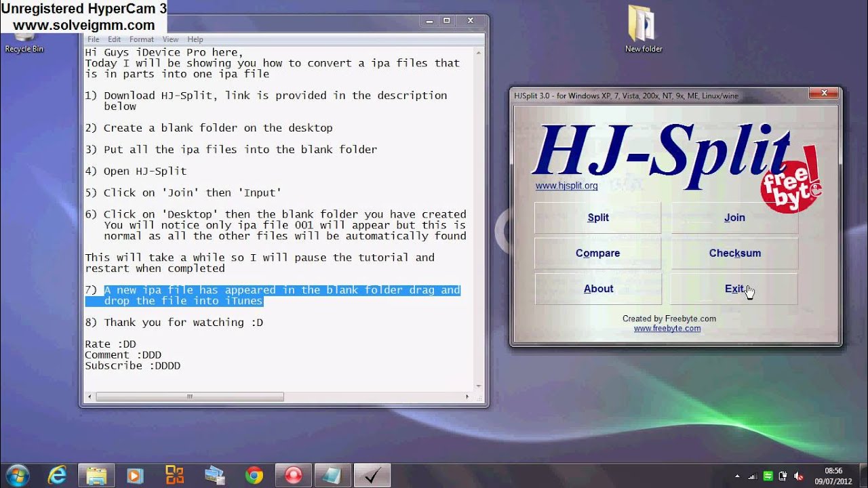Image resolution: width=868 pixels, height=488 pixels.
Task: Open Windows Media Player taskbar icon
Action: pyautogui.click(x=136, y=475)
